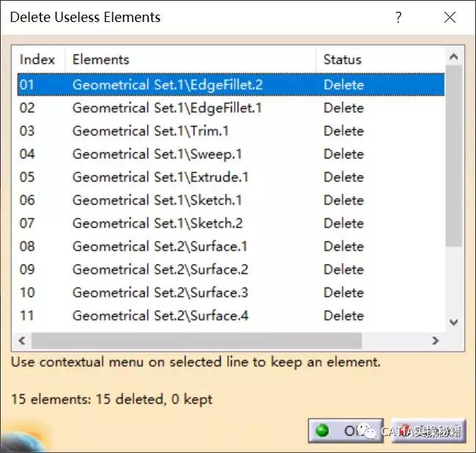Click the vertical scrollbar down arrow

coord(453,322)
